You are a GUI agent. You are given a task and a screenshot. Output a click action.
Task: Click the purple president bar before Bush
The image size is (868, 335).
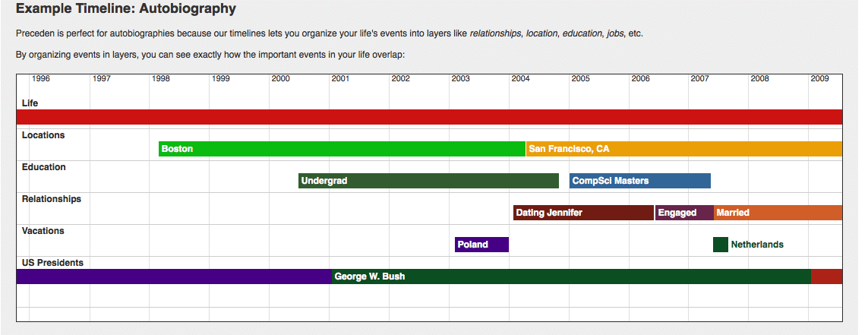tap(173, 277)
